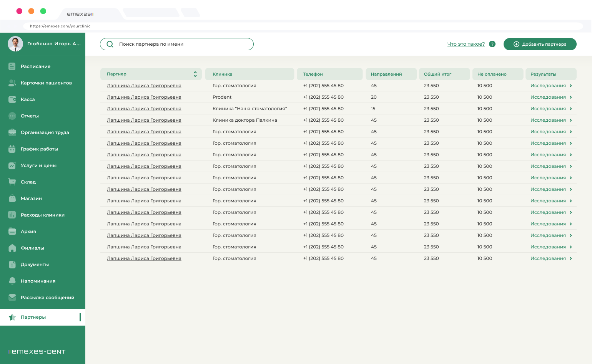
Task: Click the Prodent clinic cell
Action: (x=222, y=97)
